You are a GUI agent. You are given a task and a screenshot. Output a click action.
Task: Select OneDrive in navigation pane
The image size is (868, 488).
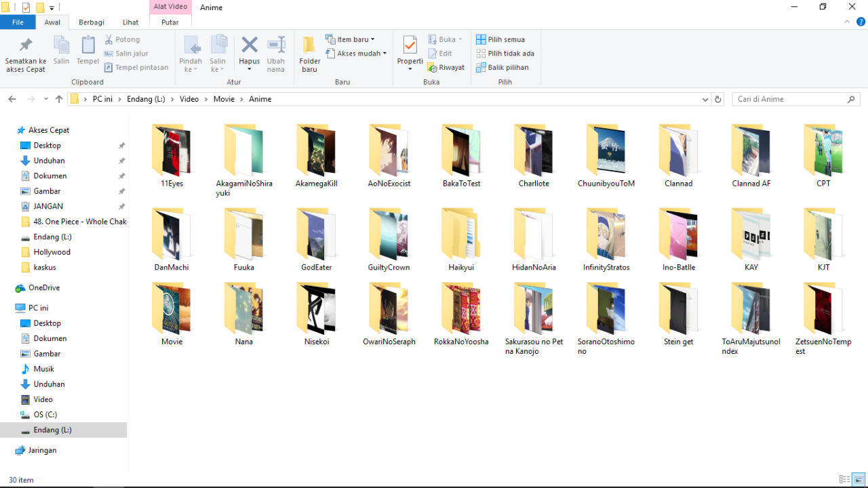tap(44, 288)
